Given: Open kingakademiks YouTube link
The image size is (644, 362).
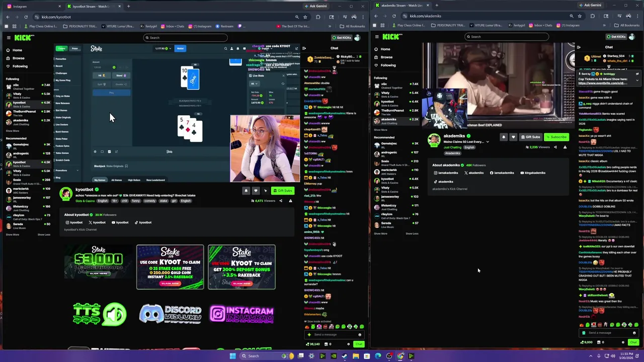Looking at the screenshot, I should pos(533,173).
